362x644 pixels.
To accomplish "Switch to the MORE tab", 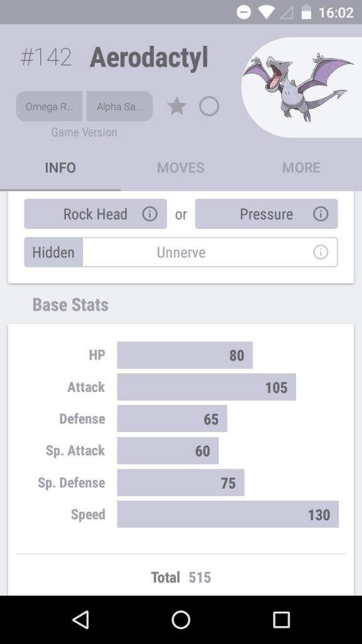I will coord(301,167).
